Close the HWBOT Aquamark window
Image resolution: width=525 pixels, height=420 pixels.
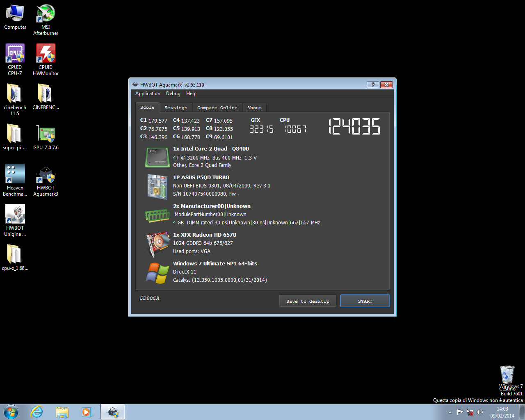tap(386, 84)
